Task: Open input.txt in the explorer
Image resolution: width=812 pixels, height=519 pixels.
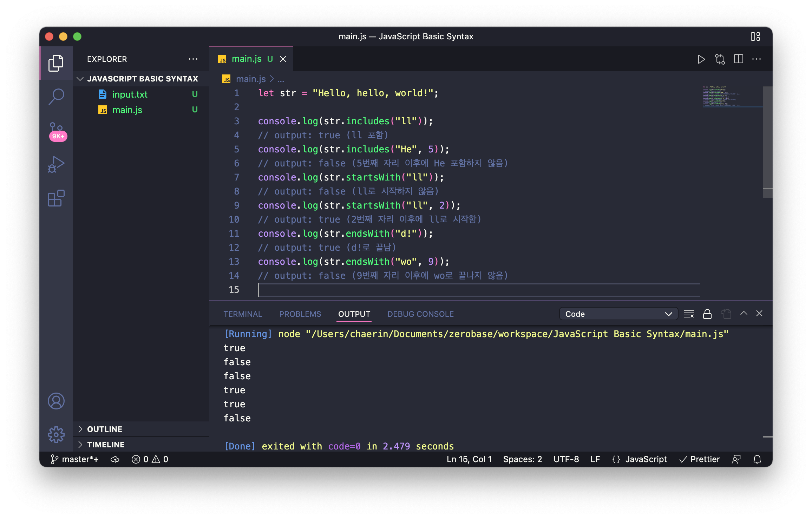Action: 130,94
